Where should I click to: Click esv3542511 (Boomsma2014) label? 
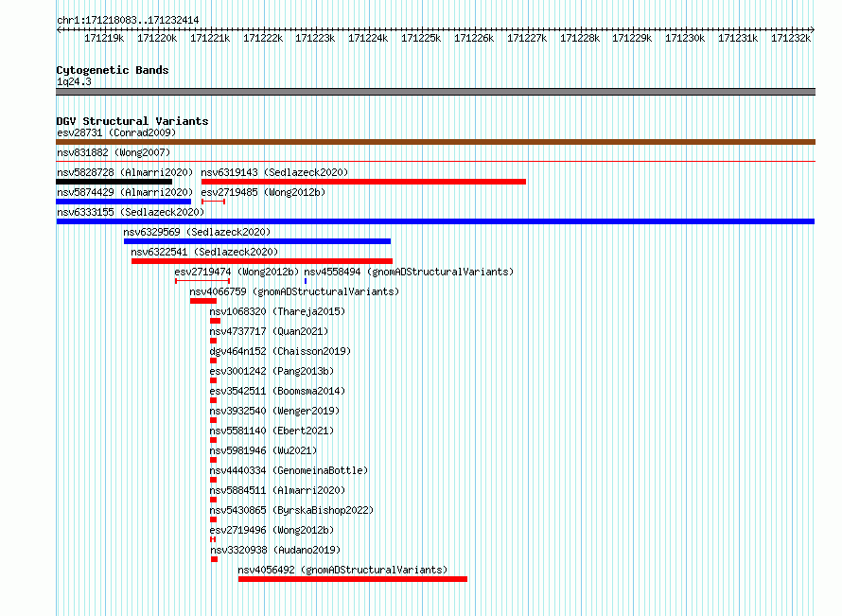coord(277,391)
